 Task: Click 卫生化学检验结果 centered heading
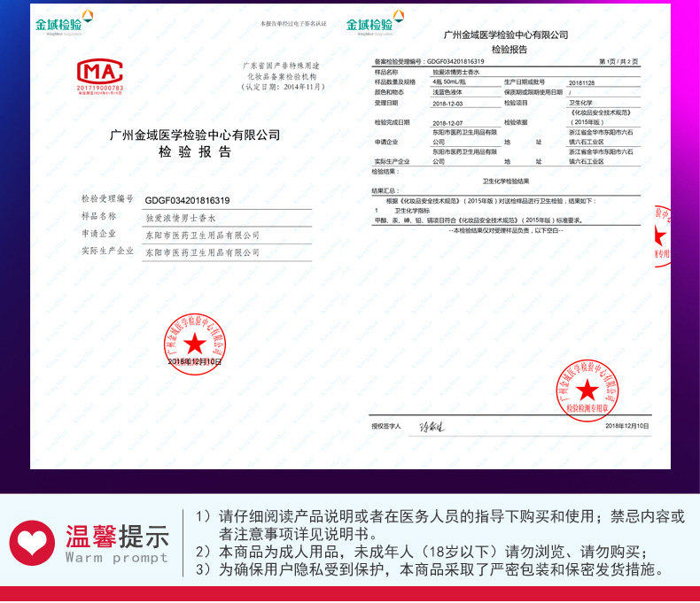(506, 182)
